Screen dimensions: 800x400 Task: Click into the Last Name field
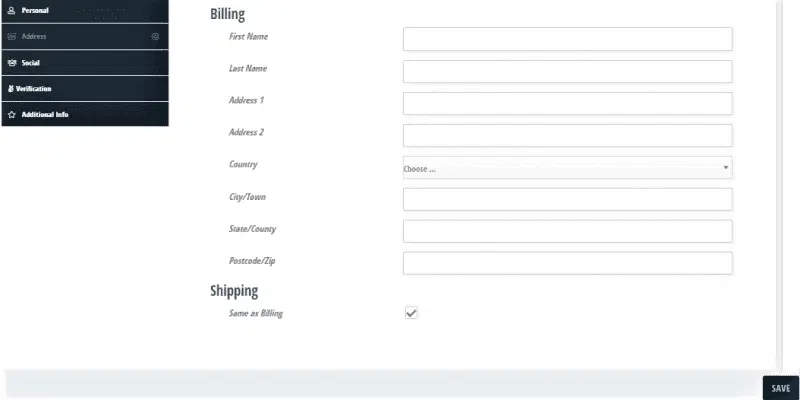[x=567, y=71]
